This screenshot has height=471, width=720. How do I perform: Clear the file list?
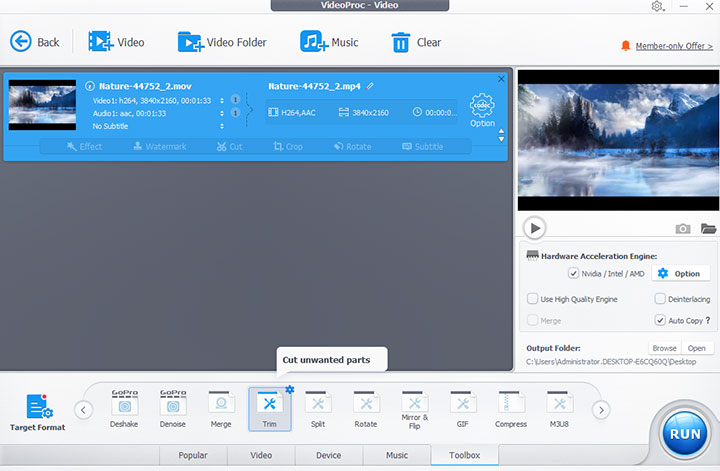coord(416,42)
